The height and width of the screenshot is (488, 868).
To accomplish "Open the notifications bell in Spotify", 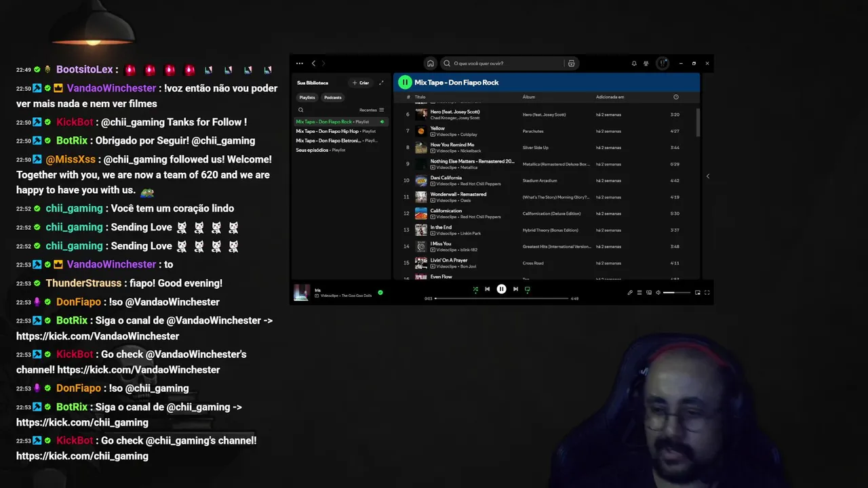I will tap(634, 64).
